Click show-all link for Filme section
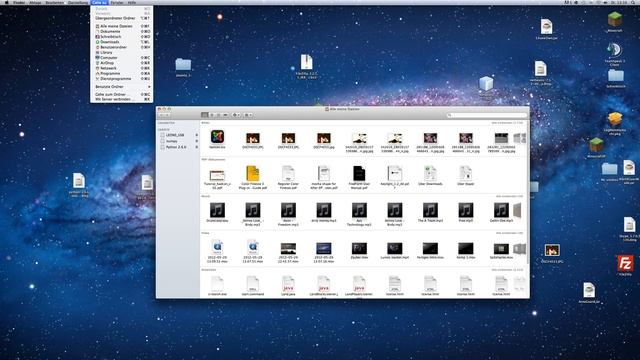This screenshot has width=640, height=360. (x=509, y=233)
